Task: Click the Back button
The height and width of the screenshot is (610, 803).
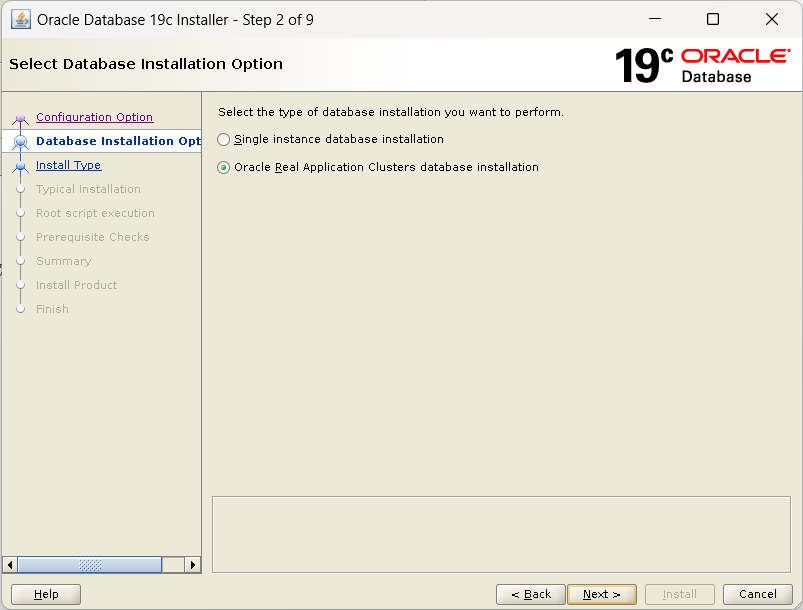Action: pyautogui.click(x=531, y=594)
